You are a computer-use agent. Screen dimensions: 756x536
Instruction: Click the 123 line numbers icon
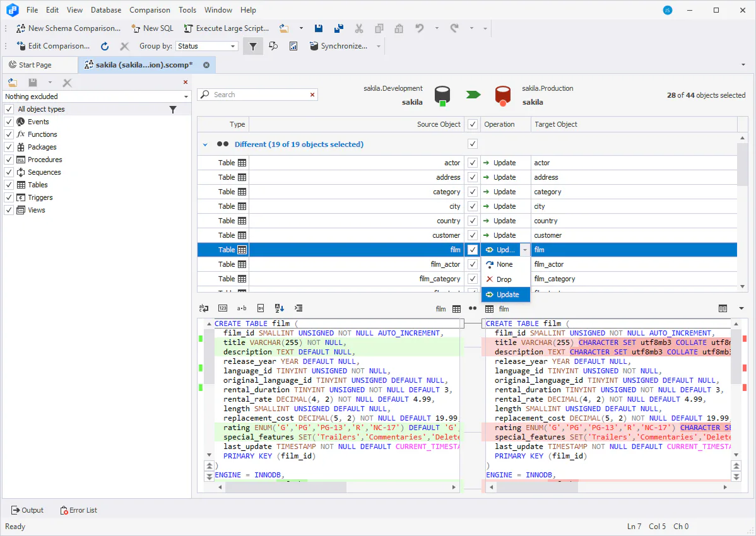pos(223,308)
